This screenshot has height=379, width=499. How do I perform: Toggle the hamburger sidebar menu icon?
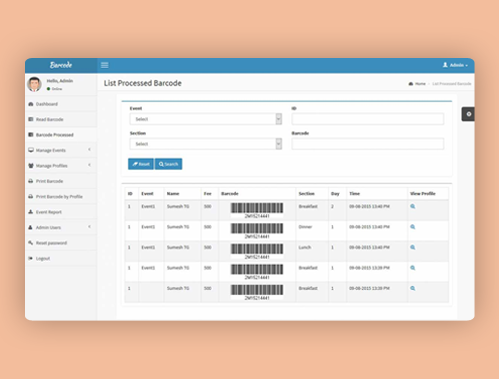tap(105, 65)
